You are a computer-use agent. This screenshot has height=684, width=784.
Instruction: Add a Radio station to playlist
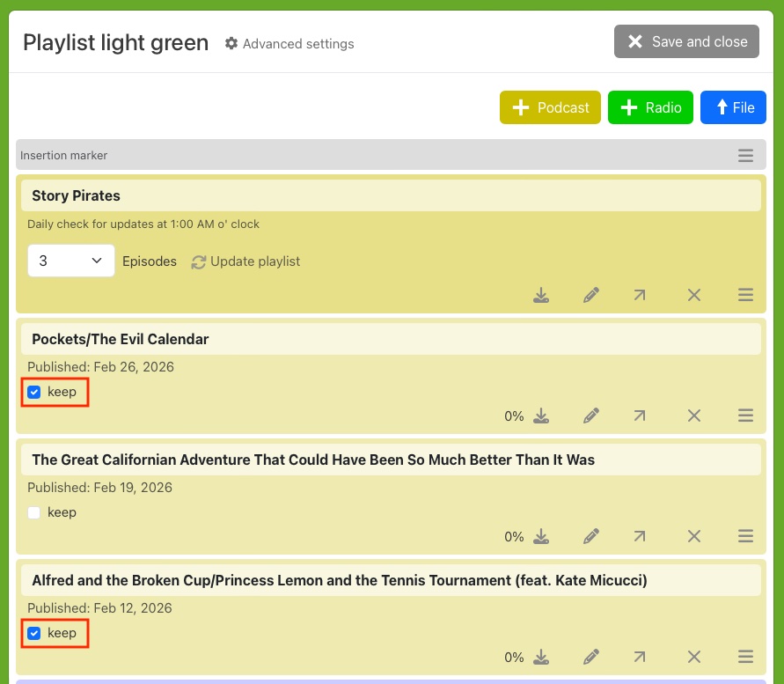click(x=650, y=107)
